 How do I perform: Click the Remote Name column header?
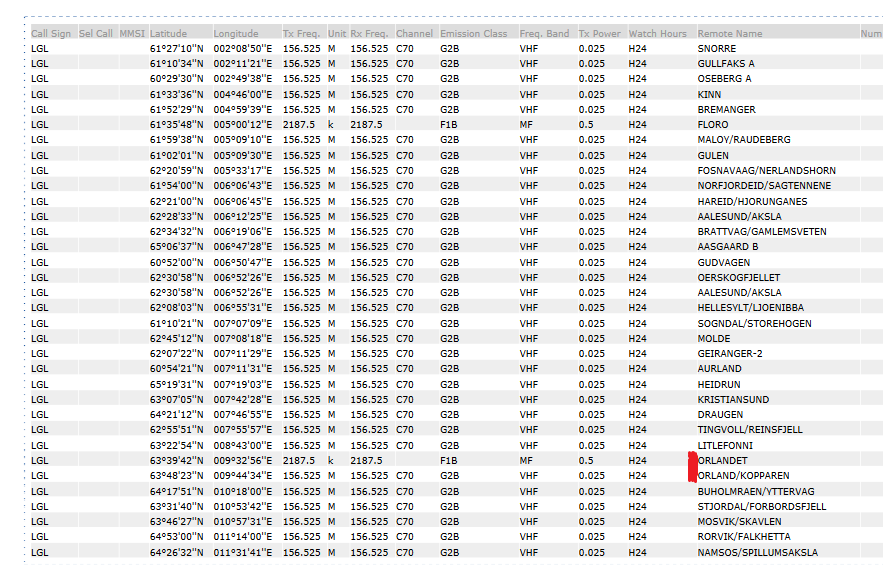[729, 33]
